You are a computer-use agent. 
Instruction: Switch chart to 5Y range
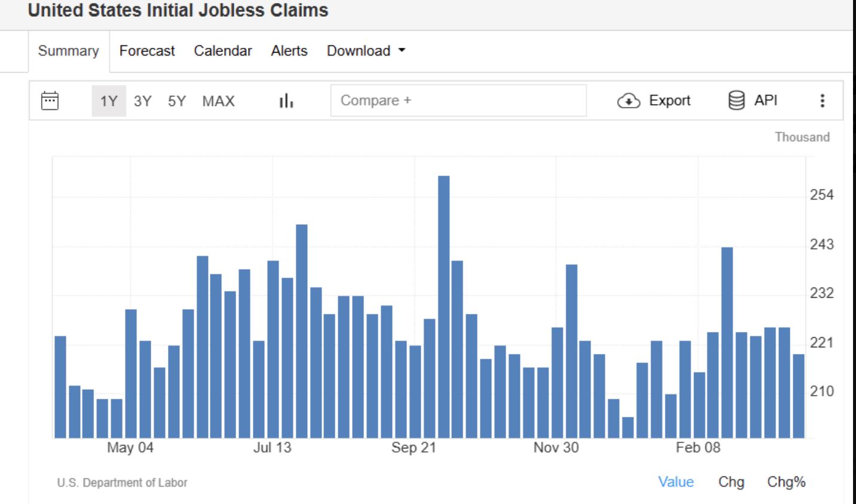176,101
